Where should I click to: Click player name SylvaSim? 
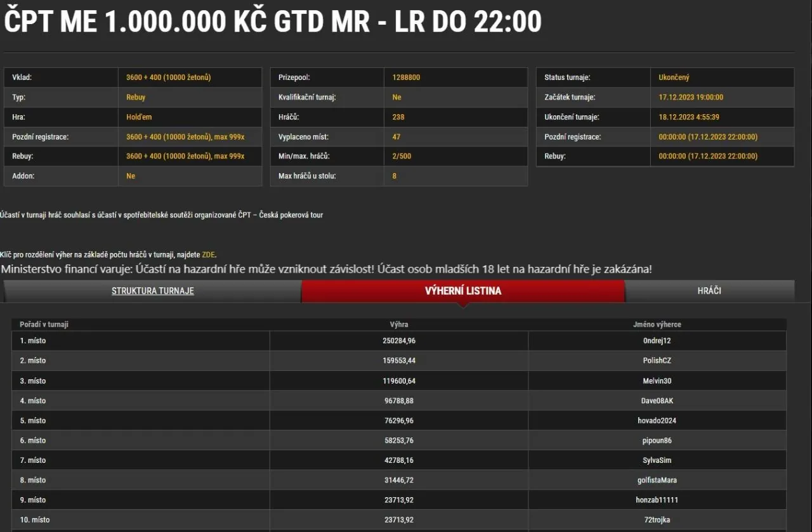click(x=657, y=460)
